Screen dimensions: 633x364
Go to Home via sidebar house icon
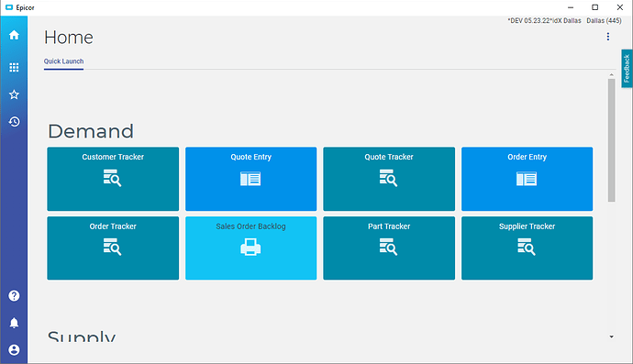[x=14, y=35]
